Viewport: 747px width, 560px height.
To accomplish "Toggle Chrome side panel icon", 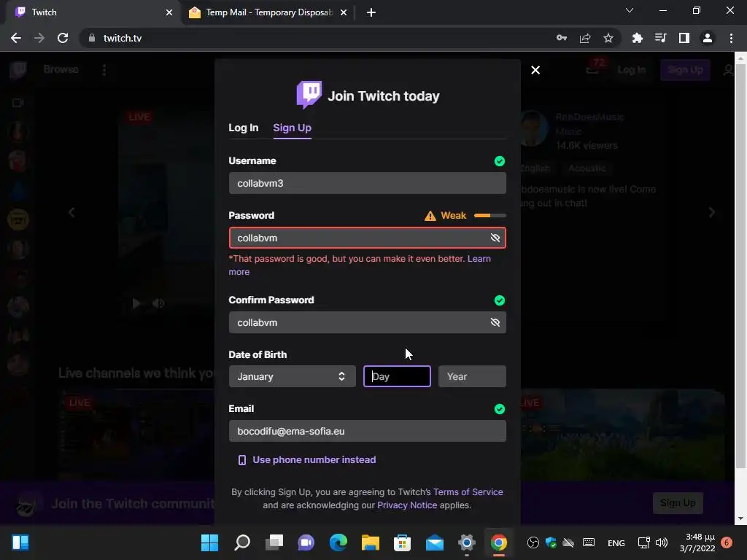I will pos(684,38).
